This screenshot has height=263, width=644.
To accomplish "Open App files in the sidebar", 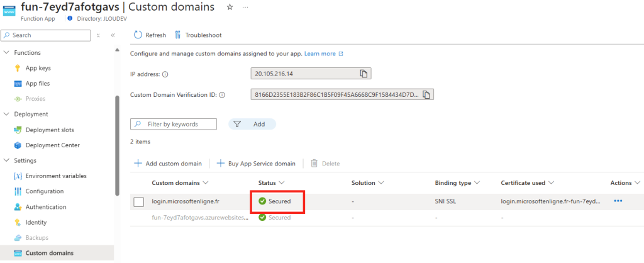I will (x=38, y=84).
